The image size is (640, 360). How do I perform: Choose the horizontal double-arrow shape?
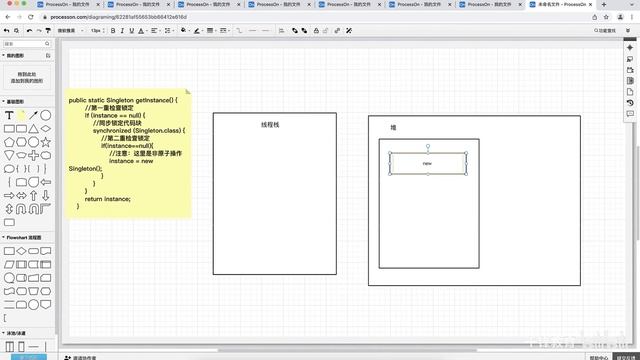tap(21, 196)
